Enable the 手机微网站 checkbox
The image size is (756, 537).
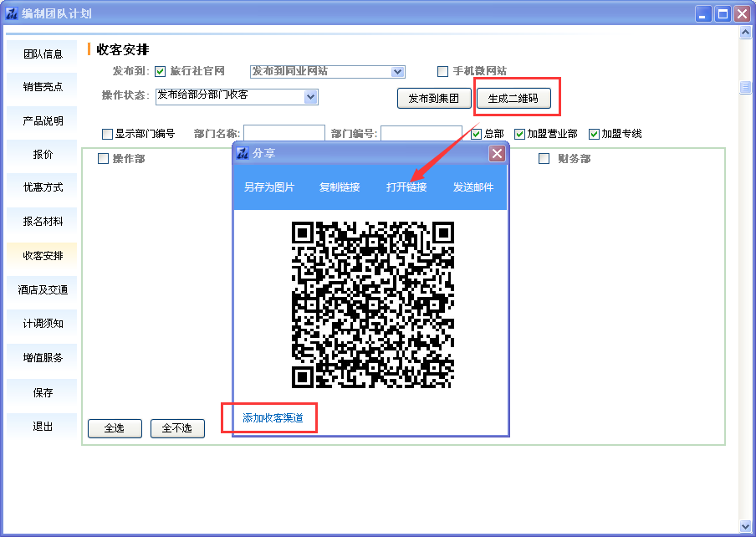pos(442,71)
